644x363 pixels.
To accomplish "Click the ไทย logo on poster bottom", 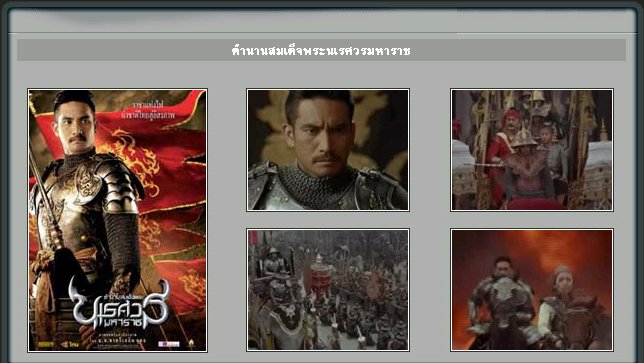I will click(70, 344).
